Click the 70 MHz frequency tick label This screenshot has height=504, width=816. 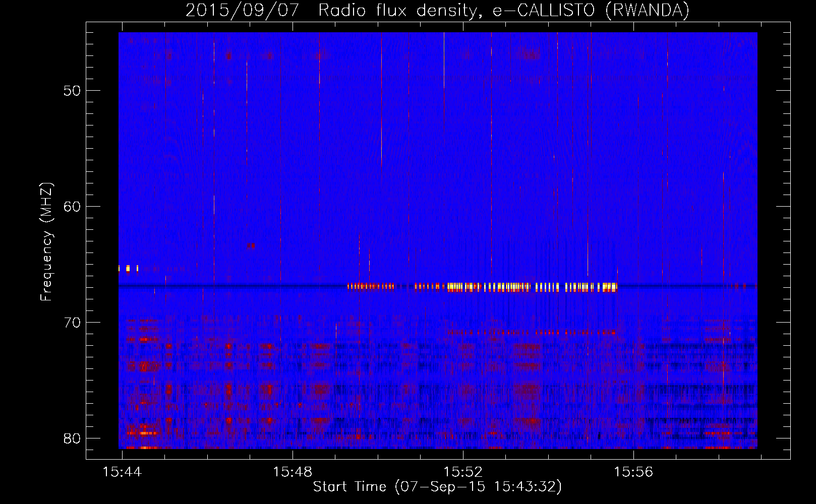tap(72, 323)
